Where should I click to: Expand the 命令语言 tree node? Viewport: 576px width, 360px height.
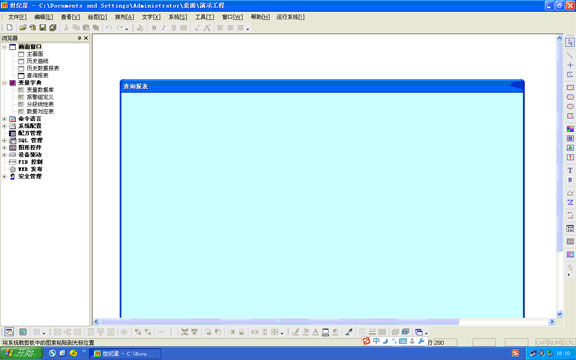[x=4, y=119]
